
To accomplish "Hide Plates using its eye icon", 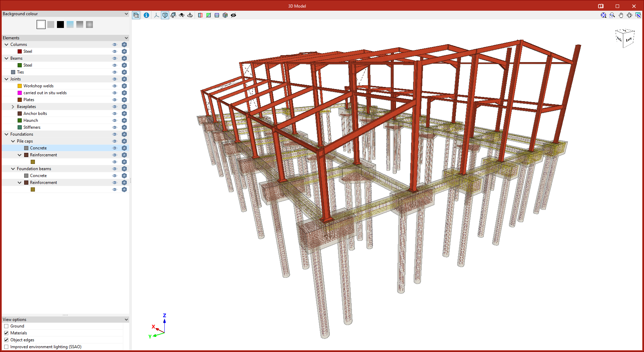I will (115, 100).
